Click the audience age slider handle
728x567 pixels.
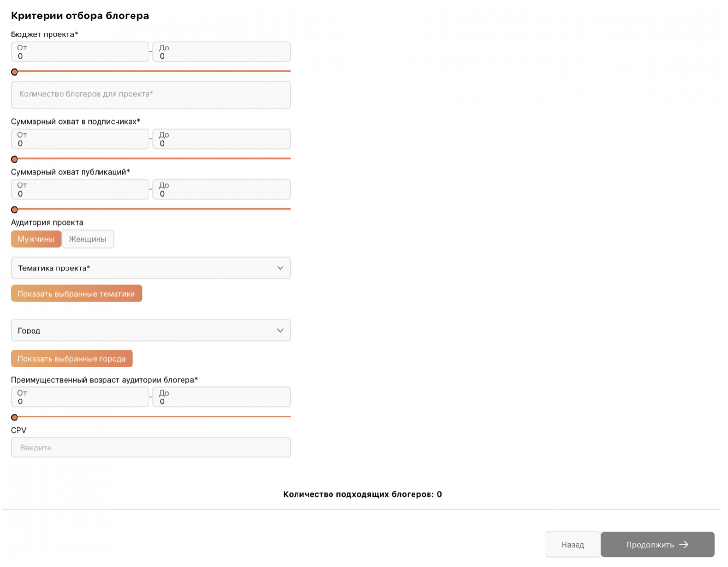tap(15, 417)
